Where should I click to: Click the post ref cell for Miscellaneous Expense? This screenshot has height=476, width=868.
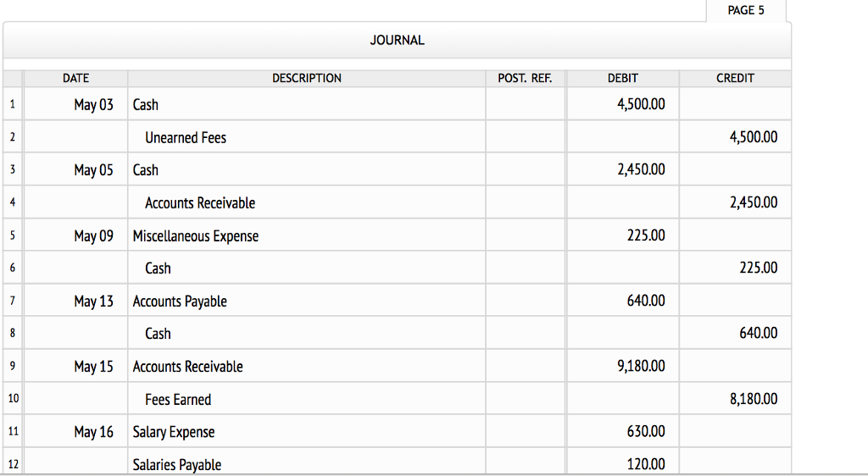click(x=525, y=235)
